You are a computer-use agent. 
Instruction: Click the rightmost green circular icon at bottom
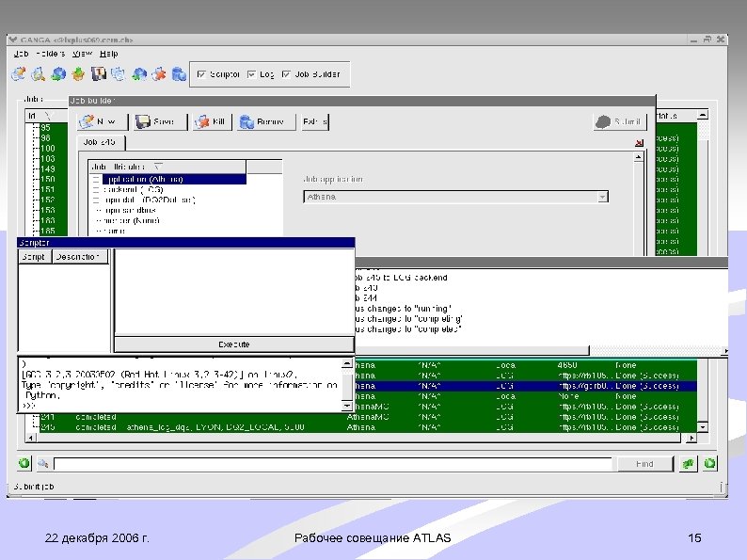[x=710, y=463]
